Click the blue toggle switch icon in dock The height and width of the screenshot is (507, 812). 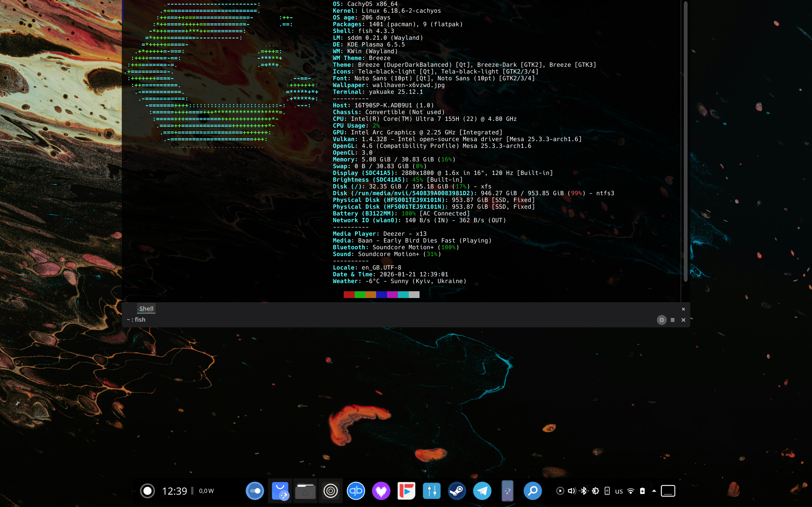pos(255,491)
